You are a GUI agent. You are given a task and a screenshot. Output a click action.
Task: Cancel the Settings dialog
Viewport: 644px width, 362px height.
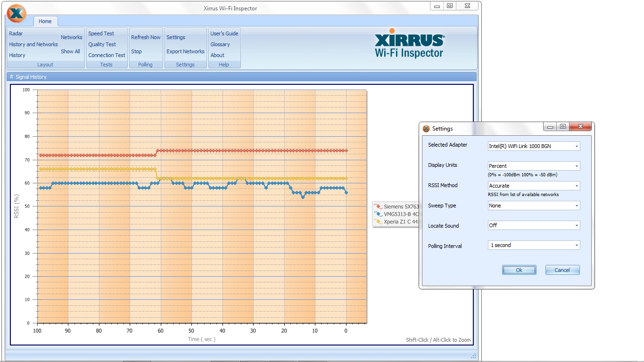pyautogui.click(x=562, y=270)
